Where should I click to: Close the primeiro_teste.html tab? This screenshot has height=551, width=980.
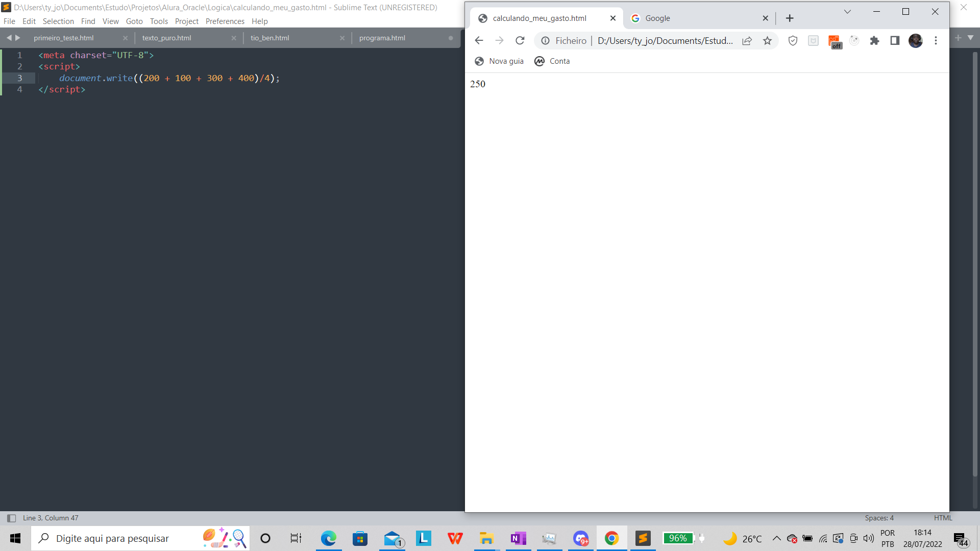(125, 38)
